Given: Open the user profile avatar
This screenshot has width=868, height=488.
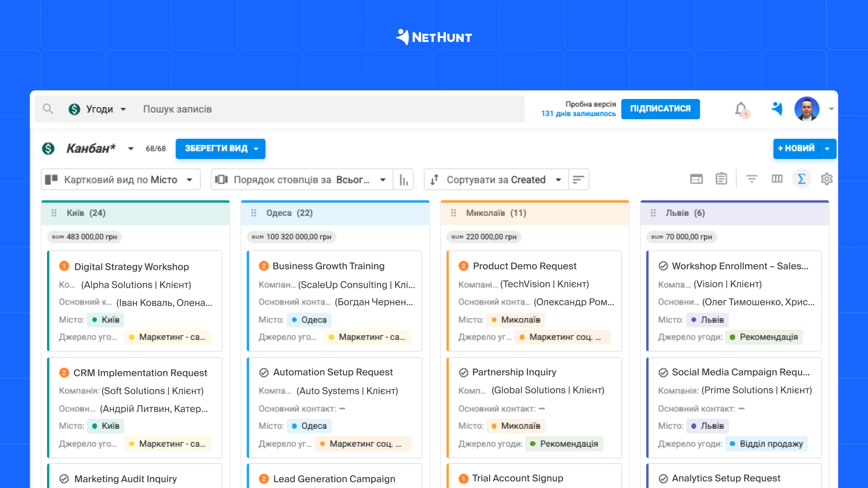Looking at the screenshot, I should (807, 109).
